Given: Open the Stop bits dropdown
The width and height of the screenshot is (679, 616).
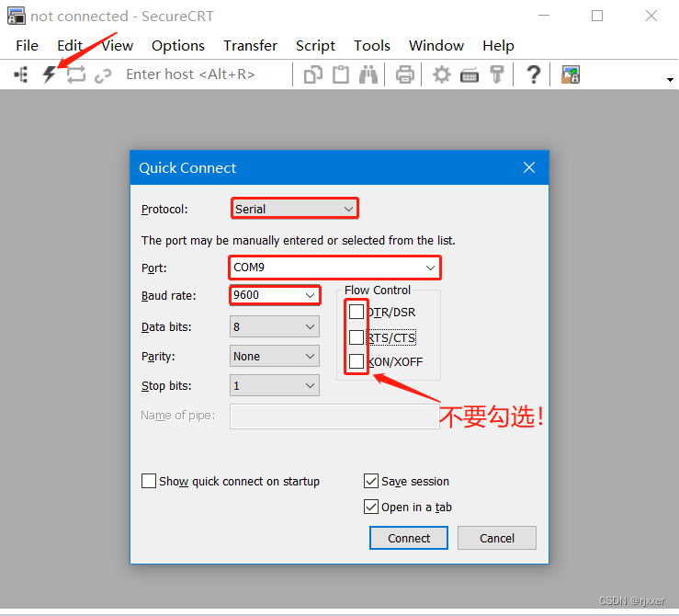Looking at the screenshot, I should 275,385.
